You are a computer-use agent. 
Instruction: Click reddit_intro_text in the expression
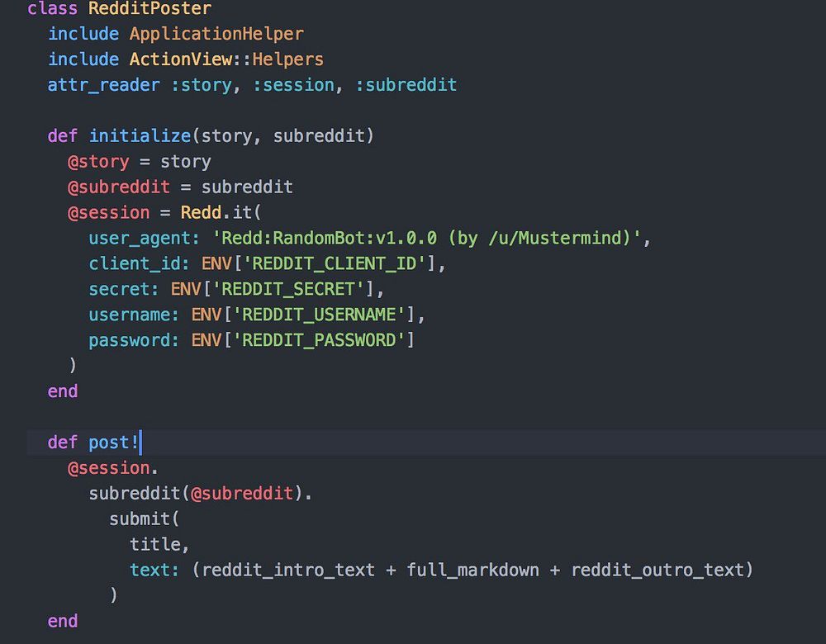pos(288,570)
